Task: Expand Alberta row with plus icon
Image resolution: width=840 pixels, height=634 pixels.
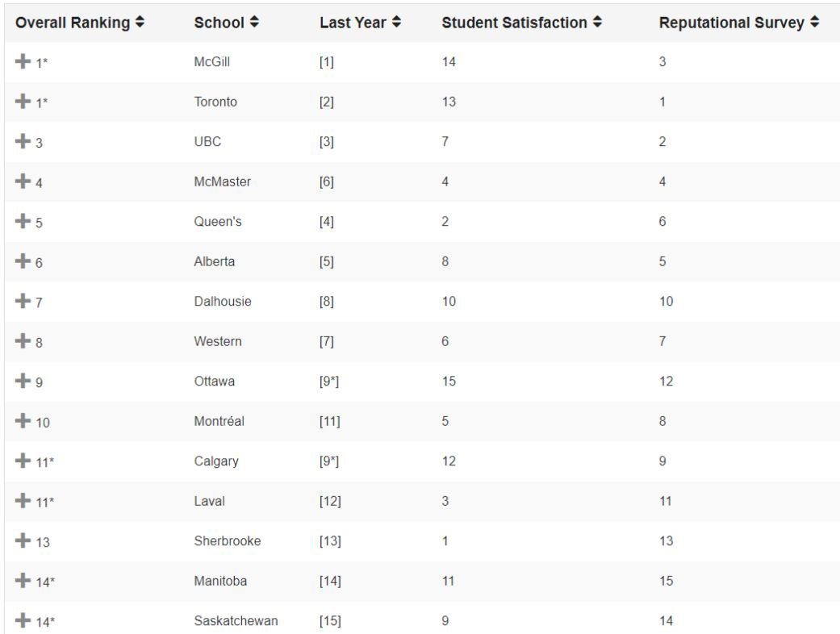Action: 23,261
